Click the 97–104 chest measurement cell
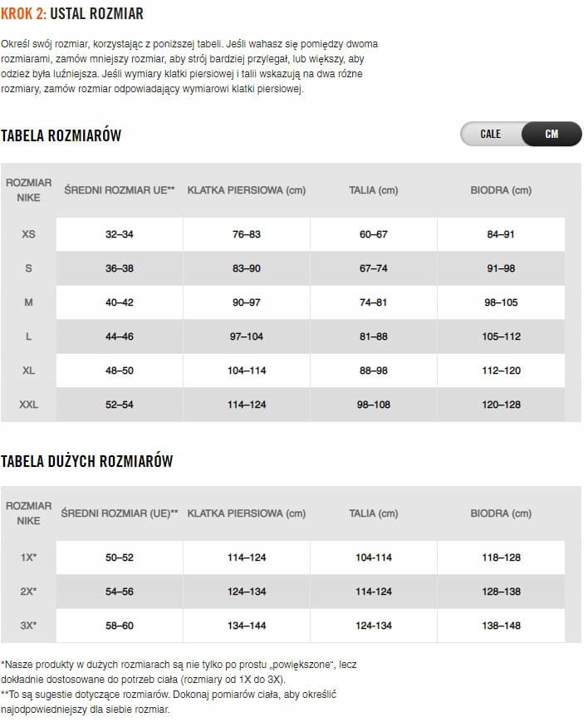The height and width of the screenshot is (722, 588). click(247, 336)
